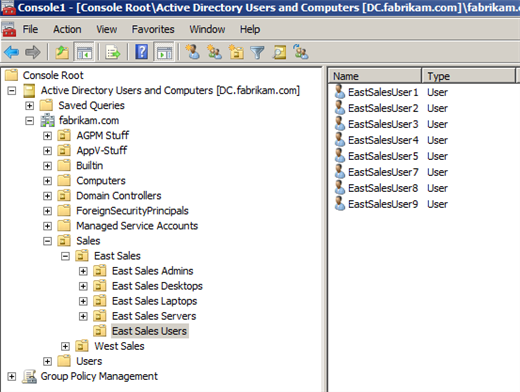Open the Help menu
Viewport: 520px width, 392px height.
(x=250, y=29)
